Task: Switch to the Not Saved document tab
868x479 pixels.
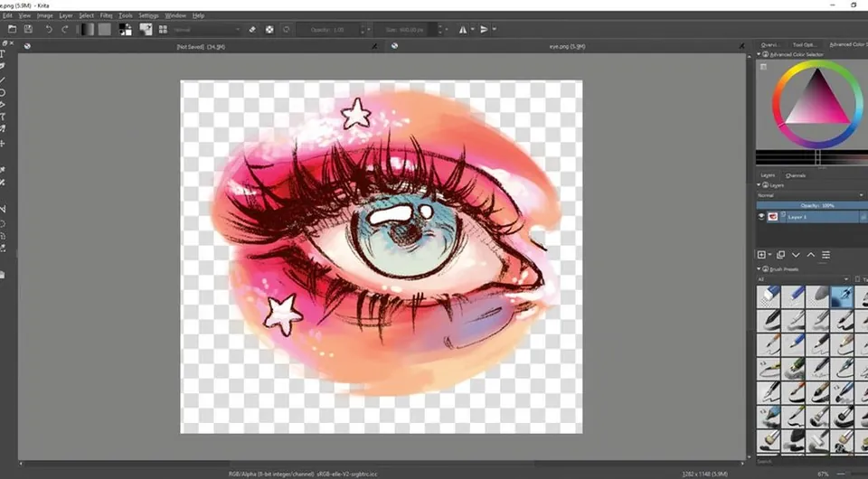Action: coord(201,47)
